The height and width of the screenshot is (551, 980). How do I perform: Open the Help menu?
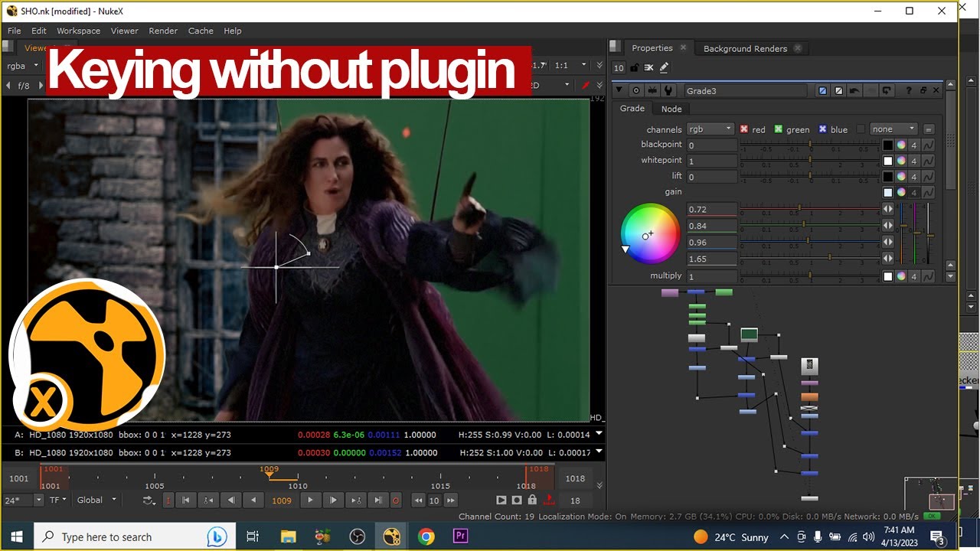pyautogui.click(x=233, y=31)
